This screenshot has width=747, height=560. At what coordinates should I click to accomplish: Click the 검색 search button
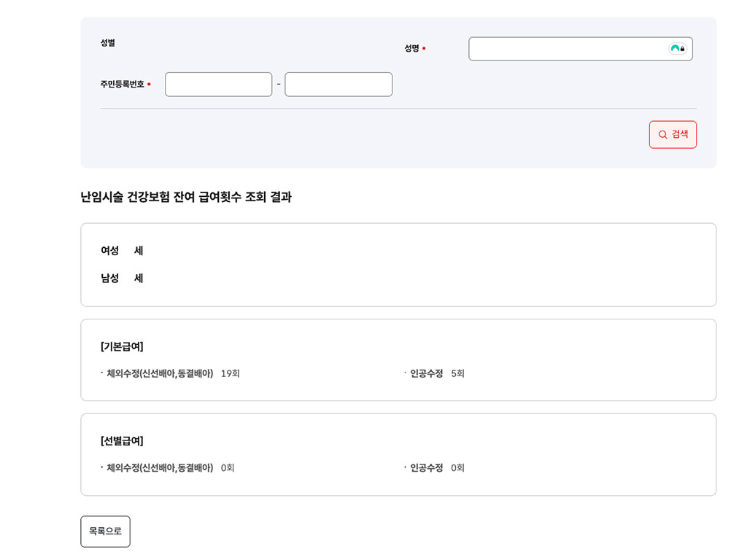673,134
